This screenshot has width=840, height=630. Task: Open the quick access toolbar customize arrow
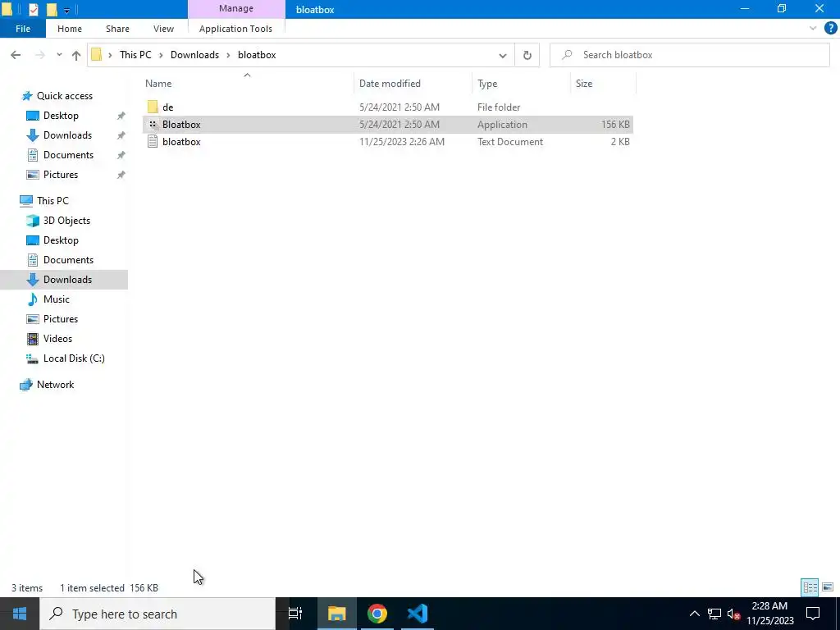point(67,10)
